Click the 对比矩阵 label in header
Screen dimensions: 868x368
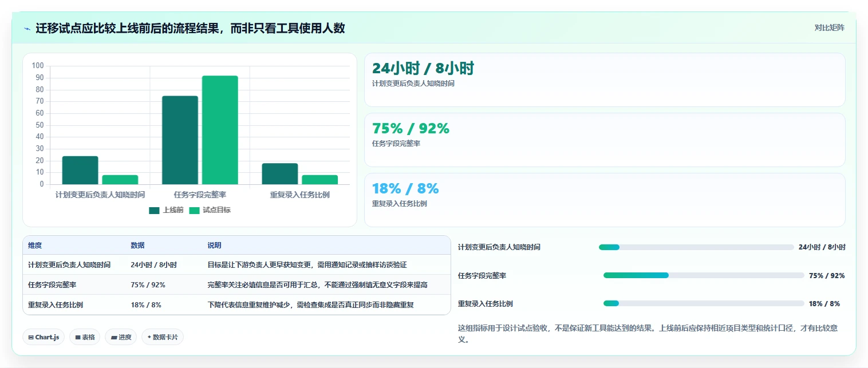point(829,27)
